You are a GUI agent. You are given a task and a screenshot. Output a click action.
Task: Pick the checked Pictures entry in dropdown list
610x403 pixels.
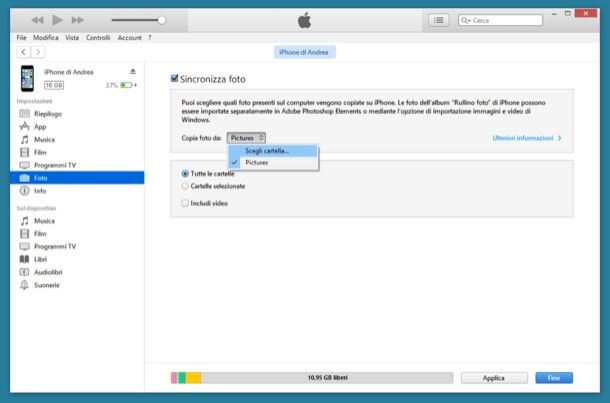tap(273, 163)
